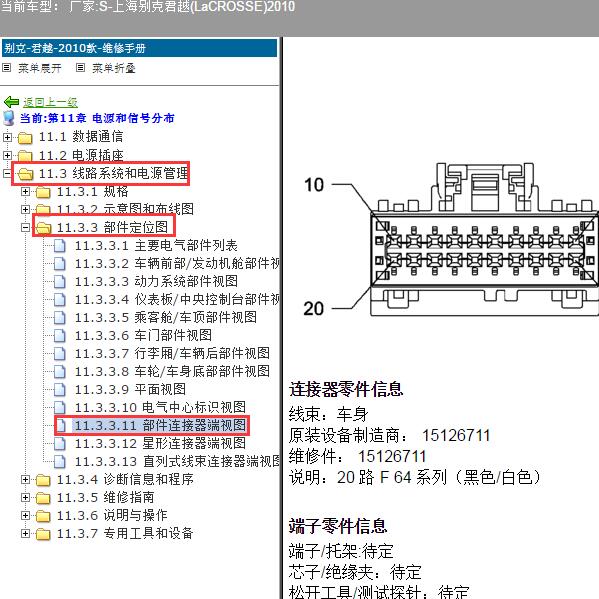This screenshot has width=599, height=599.
Task: Click the 连接器零件信息 heading
Action: [346, 390]
